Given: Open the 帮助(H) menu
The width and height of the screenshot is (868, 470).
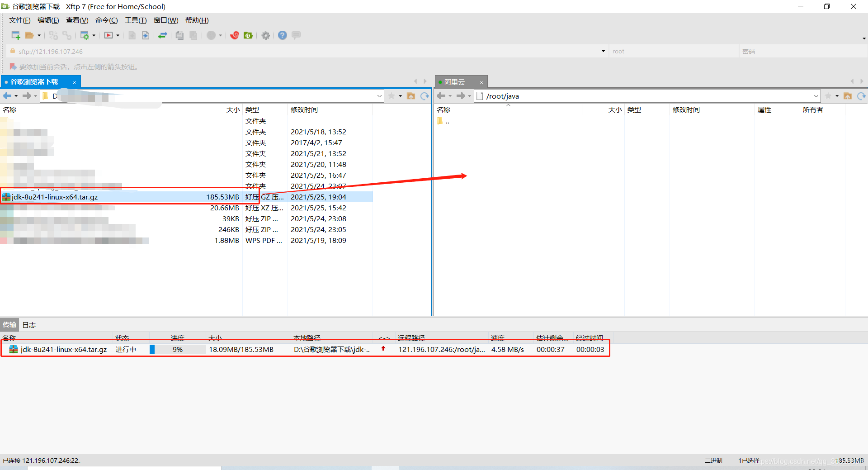Looking at the screenshot, I should tap(197, 20).
